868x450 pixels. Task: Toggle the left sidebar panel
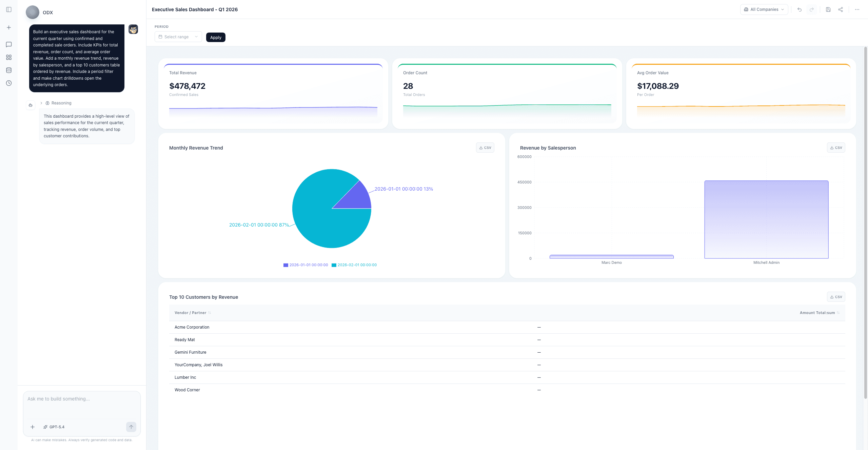pyautogui.click(x=9, y=9)
